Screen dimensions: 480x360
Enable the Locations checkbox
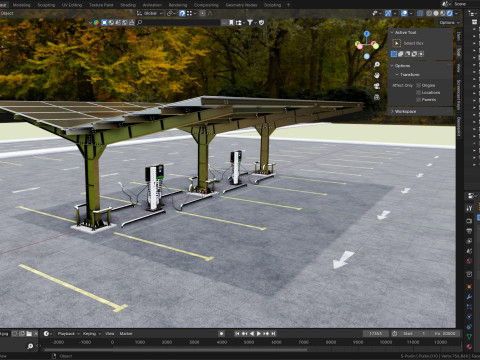pos(419,93)
